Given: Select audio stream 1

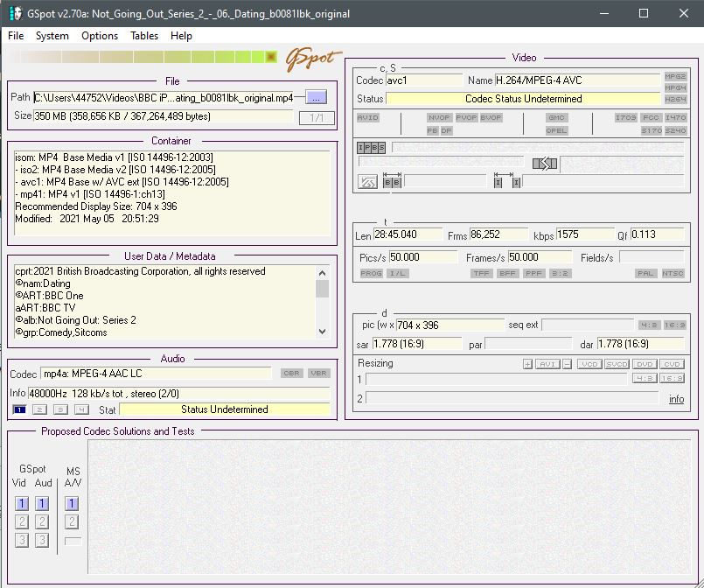Looking at the screenshot, I should pos(19,409).
